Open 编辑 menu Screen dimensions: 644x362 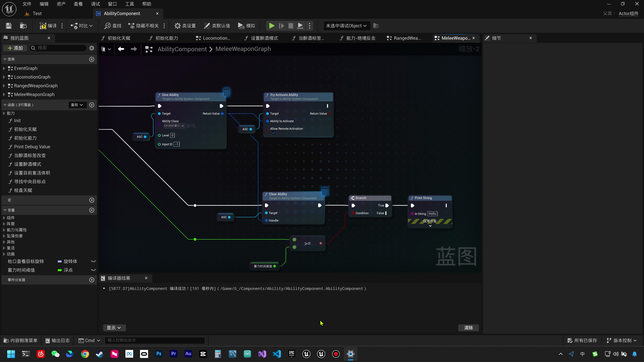44,4
